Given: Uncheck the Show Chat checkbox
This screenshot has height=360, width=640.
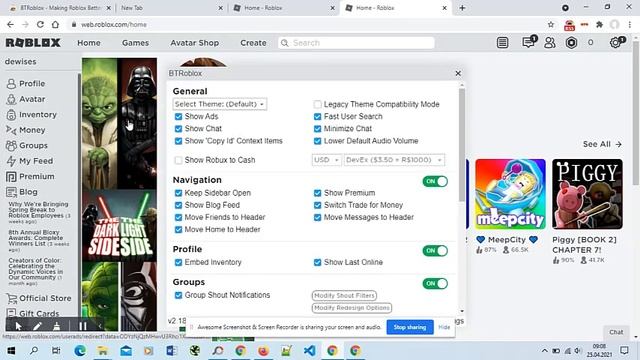Looking at the screenshot, I should pos(178,129).
